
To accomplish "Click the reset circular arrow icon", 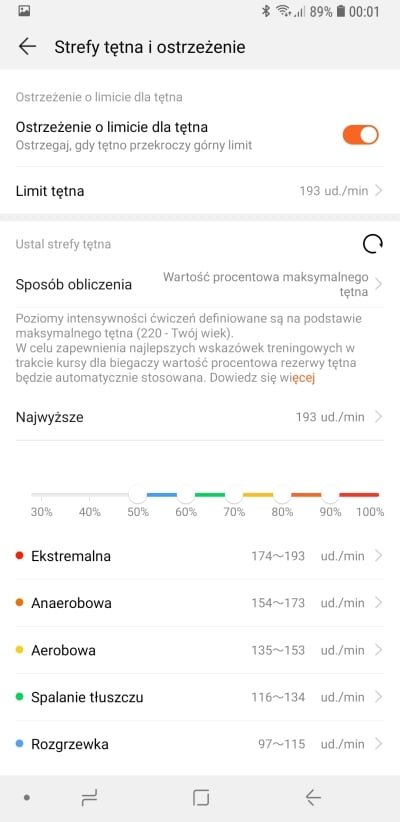I will point(373,244).
